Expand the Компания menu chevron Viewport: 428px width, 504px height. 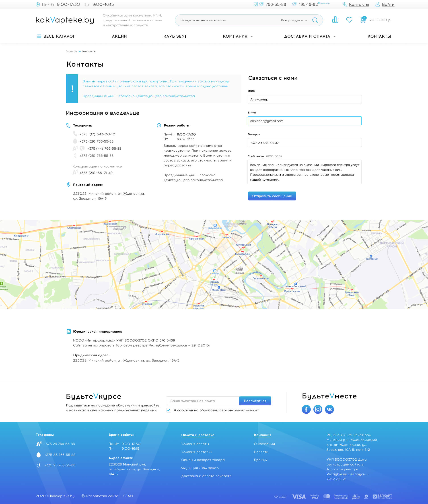pos(252,36)
